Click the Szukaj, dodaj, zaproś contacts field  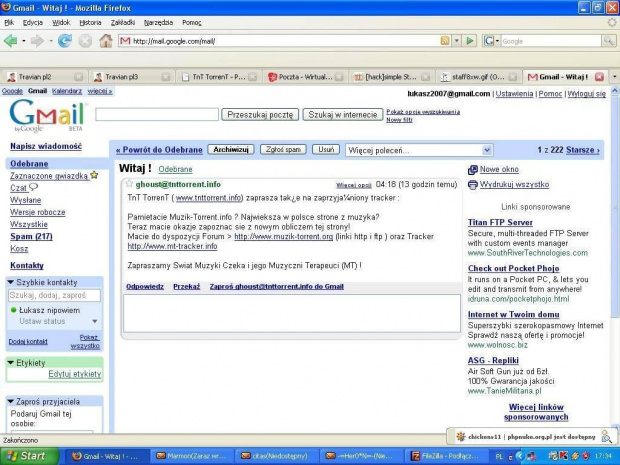pos(54,295)
